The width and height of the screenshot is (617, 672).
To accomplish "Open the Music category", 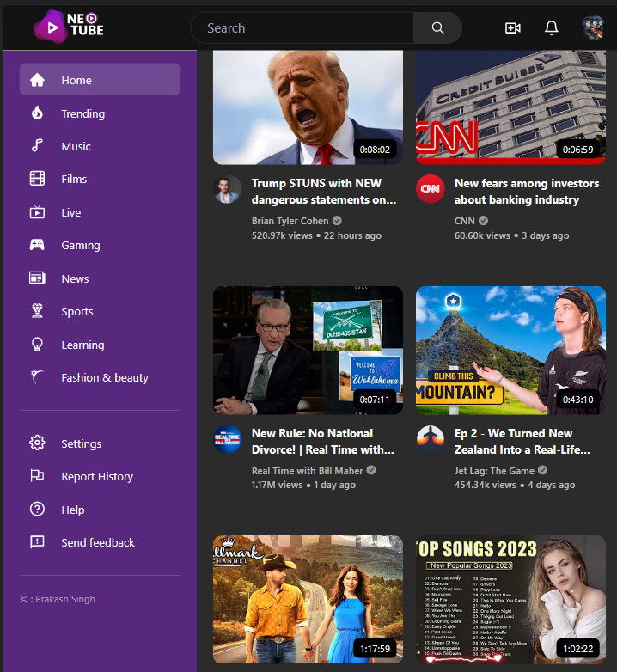I will point(100,146).
